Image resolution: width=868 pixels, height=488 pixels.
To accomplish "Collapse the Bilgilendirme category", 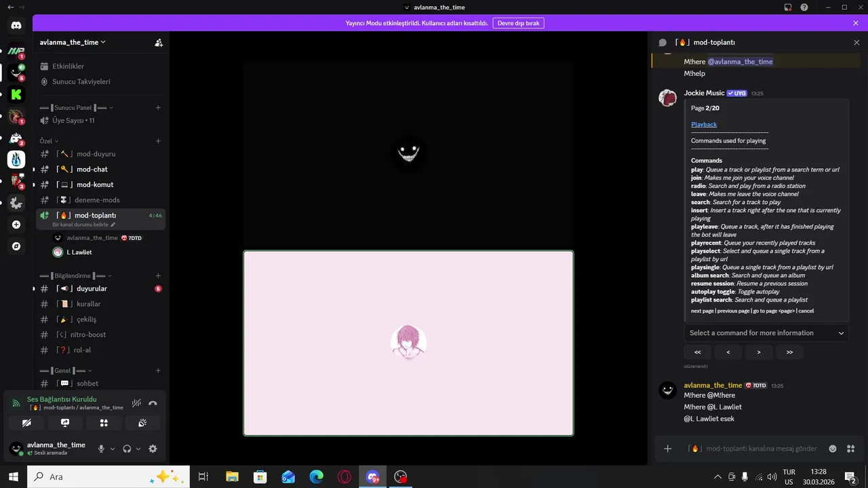I will [75, 276].
